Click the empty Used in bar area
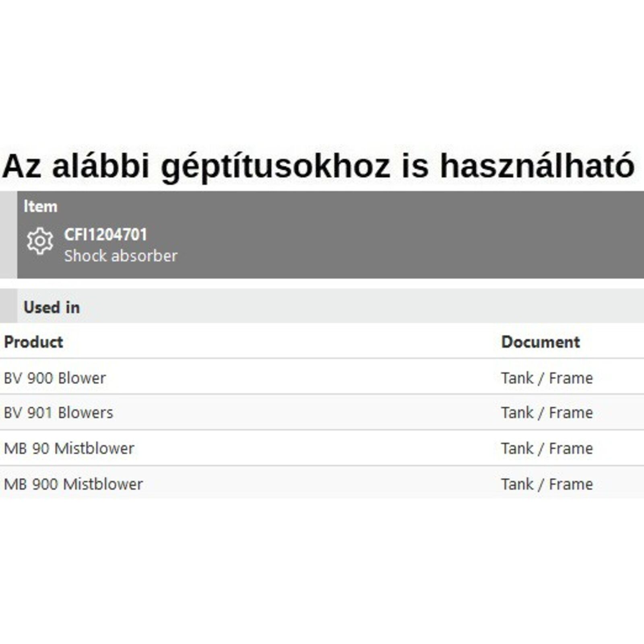Screen dimensions: 644x644 (x=362, y=306)
